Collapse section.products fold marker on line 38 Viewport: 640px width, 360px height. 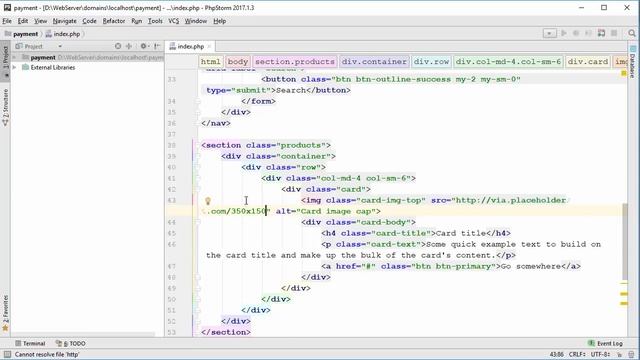[198, 145]
